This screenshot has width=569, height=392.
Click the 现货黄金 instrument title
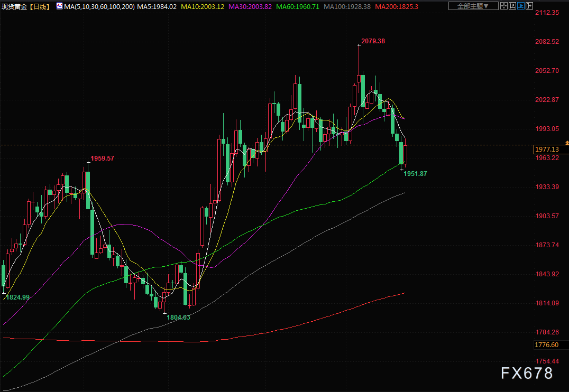point(14,7)
